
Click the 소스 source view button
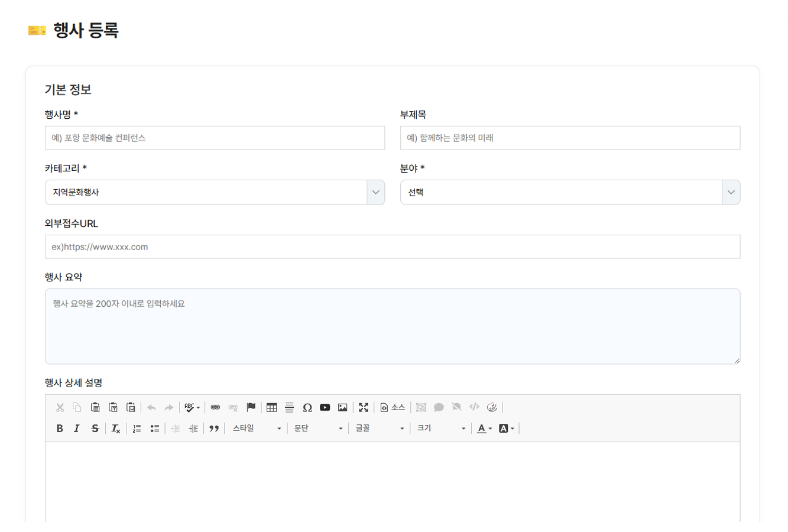click(x=393, y=407)
